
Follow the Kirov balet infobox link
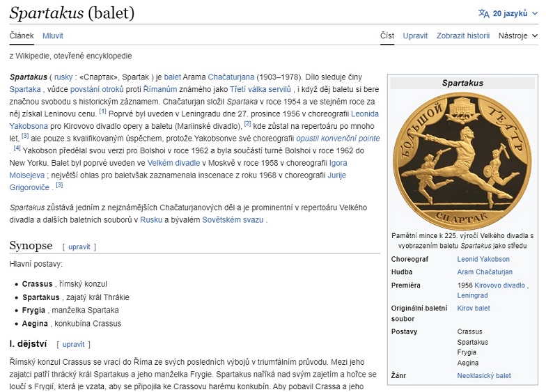474,308
